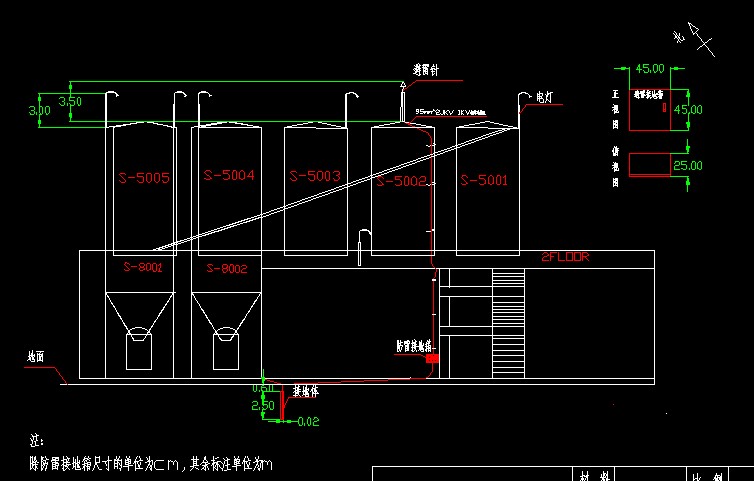Select the S-5001 silo label
The image size is (754, 481).
(x=483, y=181)
